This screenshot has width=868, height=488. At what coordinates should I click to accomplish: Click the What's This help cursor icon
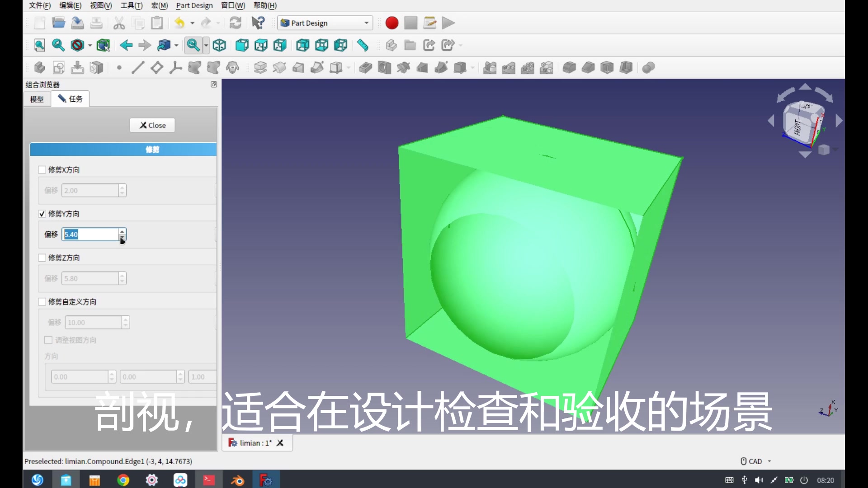pos(258,23)
